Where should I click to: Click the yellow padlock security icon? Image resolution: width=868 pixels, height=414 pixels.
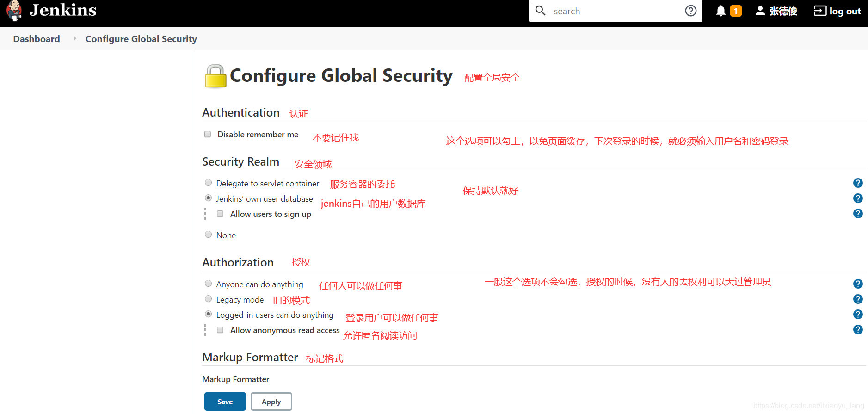click(215, 76)
